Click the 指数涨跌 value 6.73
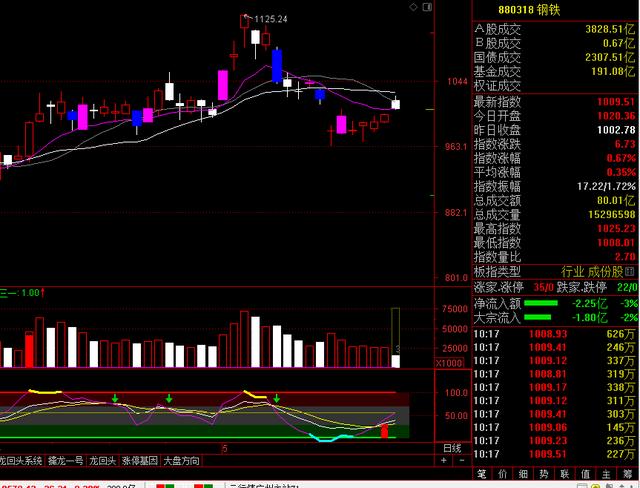Screen dimensions: 640x488 625,144
